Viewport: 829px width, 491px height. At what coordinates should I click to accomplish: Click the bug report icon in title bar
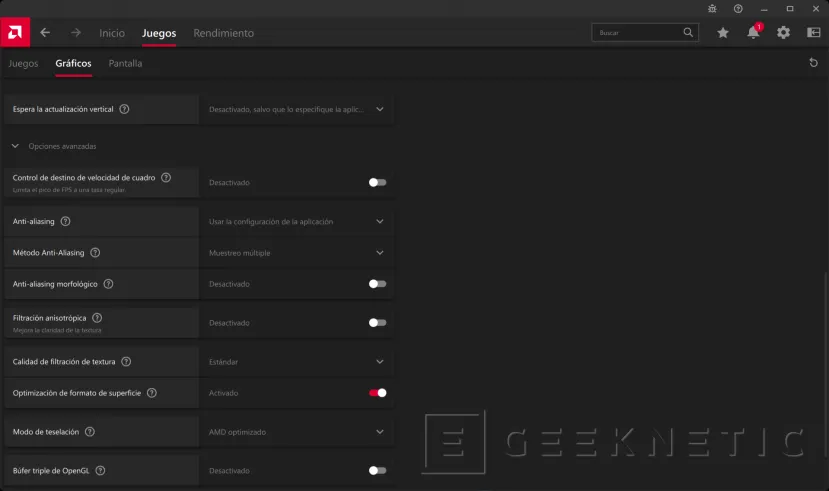[712, 8]
